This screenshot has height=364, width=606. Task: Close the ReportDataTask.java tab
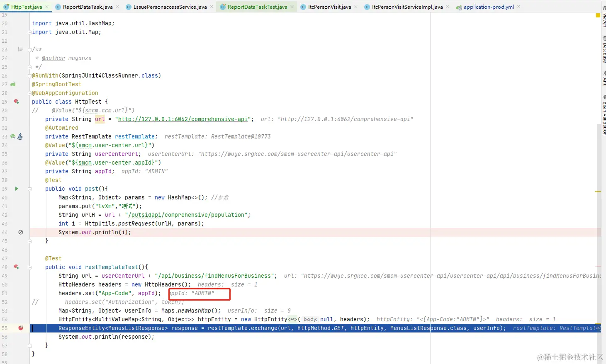[117, 7]
